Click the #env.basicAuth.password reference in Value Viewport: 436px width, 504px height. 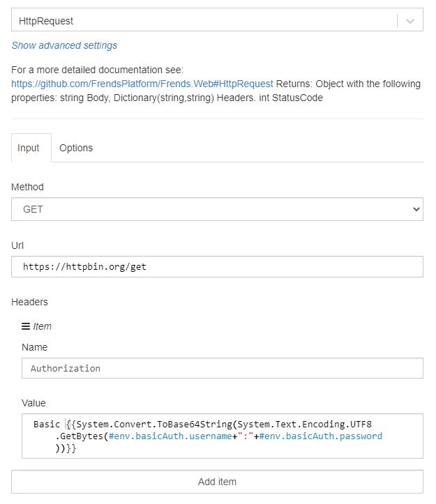[324, 436]
